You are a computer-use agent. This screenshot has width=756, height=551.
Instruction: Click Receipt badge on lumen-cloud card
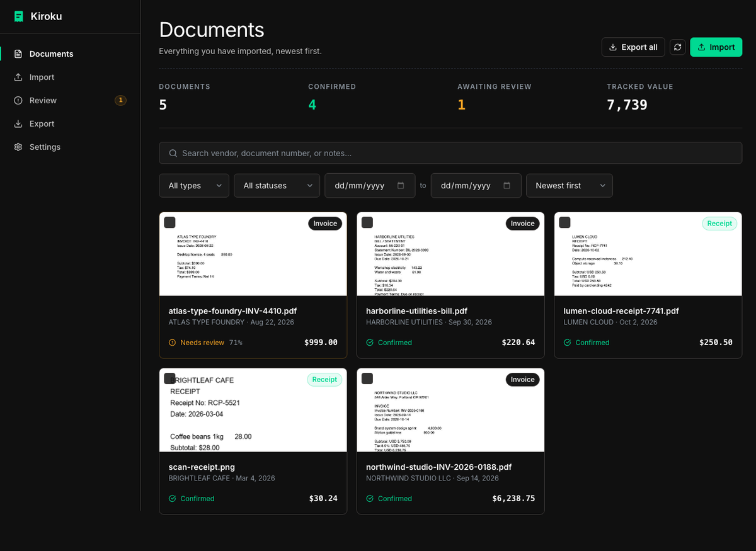719,224
